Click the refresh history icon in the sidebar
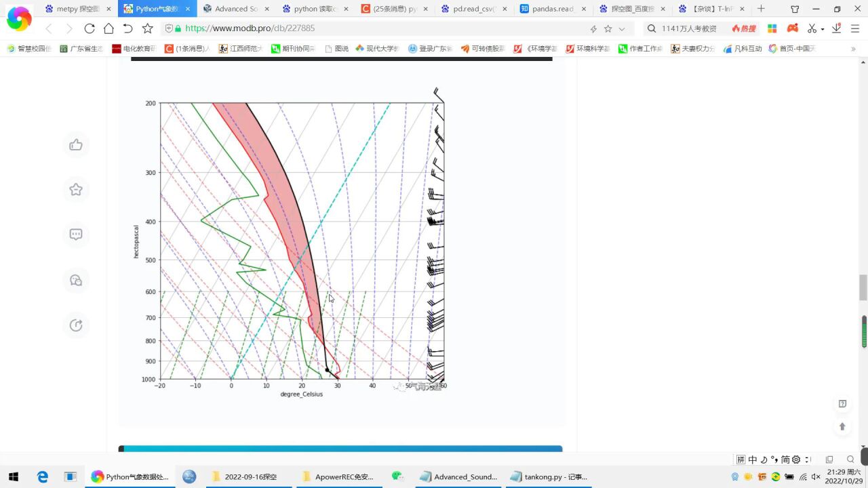868x488 pixels. (76, 325)
